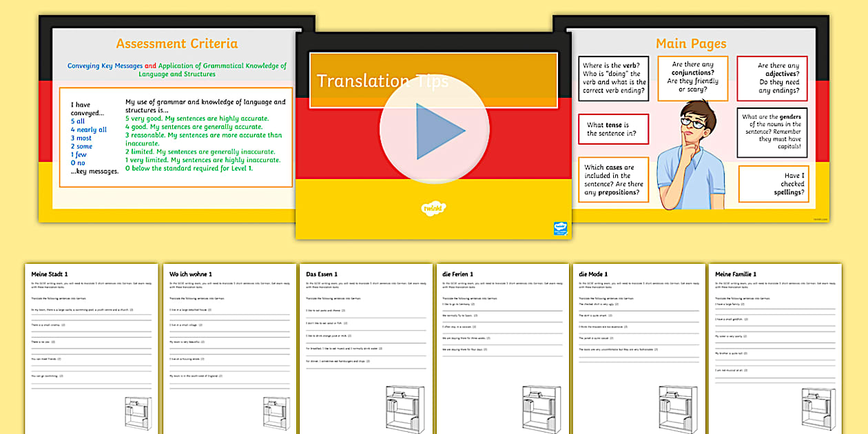Click the "What tense is the sentence in?" box
The image size is (868, 434).
(x=612, y=128)
